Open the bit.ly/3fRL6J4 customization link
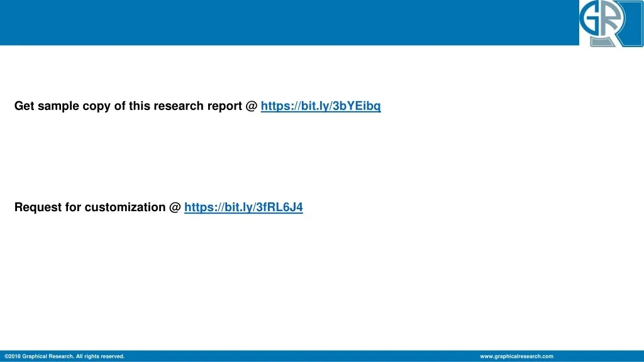This screenshot has width=644, height=362. [x=243, y=207]
